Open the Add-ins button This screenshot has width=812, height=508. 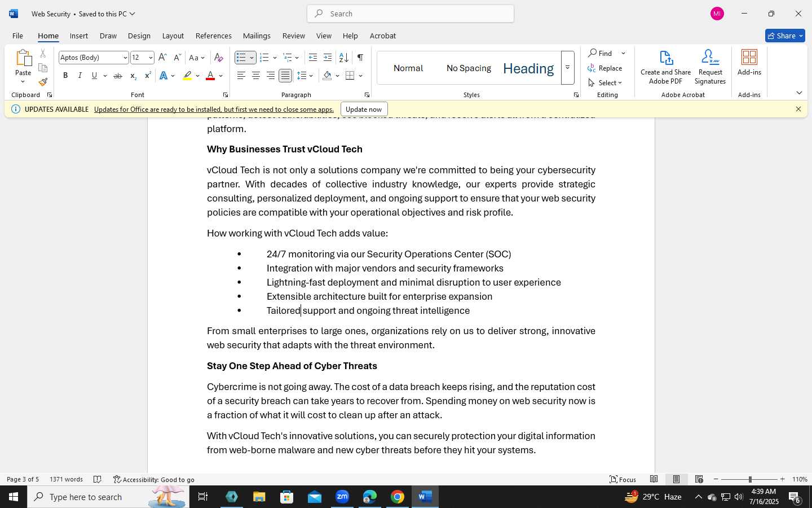749,63
